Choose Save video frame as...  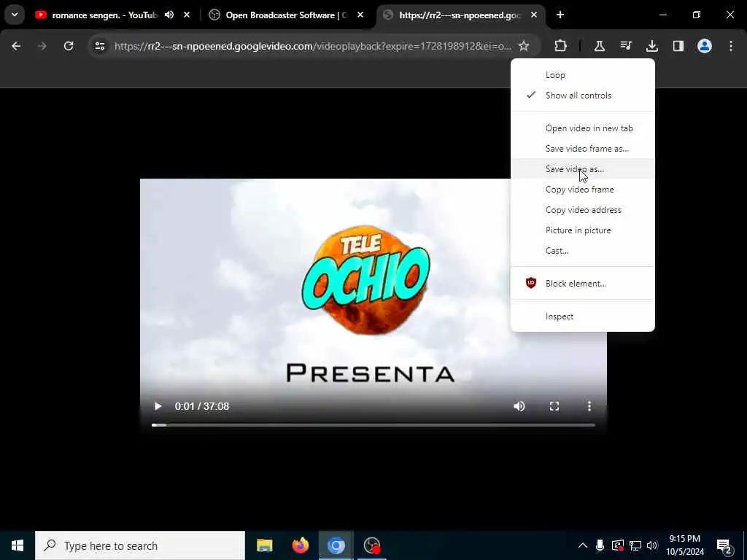coord(583,149)
